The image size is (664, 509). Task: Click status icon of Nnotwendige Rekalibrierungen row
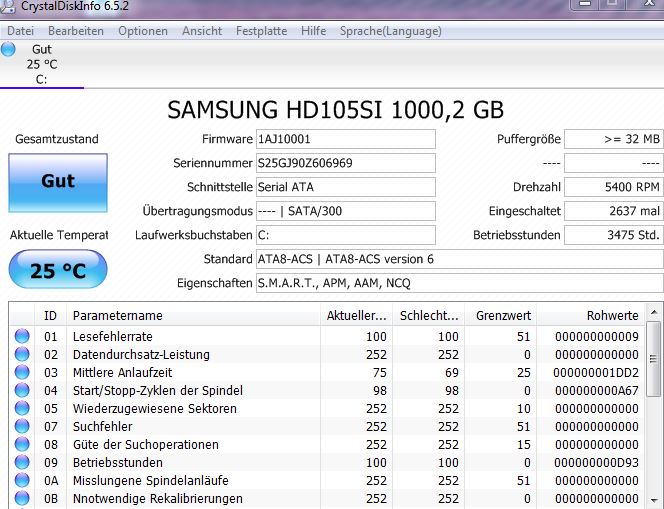pyautogui.click(x=22, y=498)
